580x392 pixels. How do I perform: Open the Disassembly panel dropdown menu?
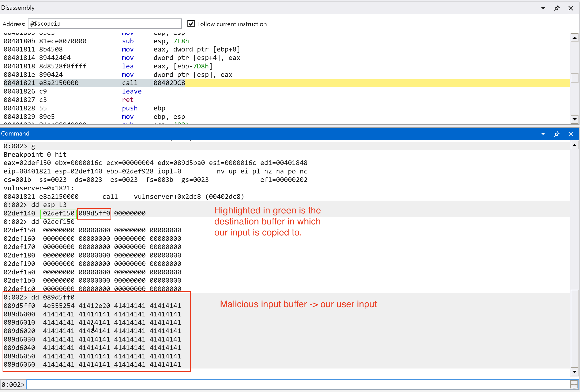pyautogui.click(x=543, y=8)
